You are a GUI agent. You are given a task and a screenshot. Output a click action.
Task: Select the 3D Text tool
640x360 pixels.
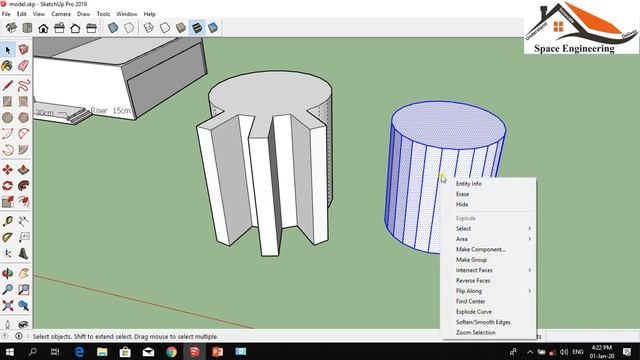[23, 253]
